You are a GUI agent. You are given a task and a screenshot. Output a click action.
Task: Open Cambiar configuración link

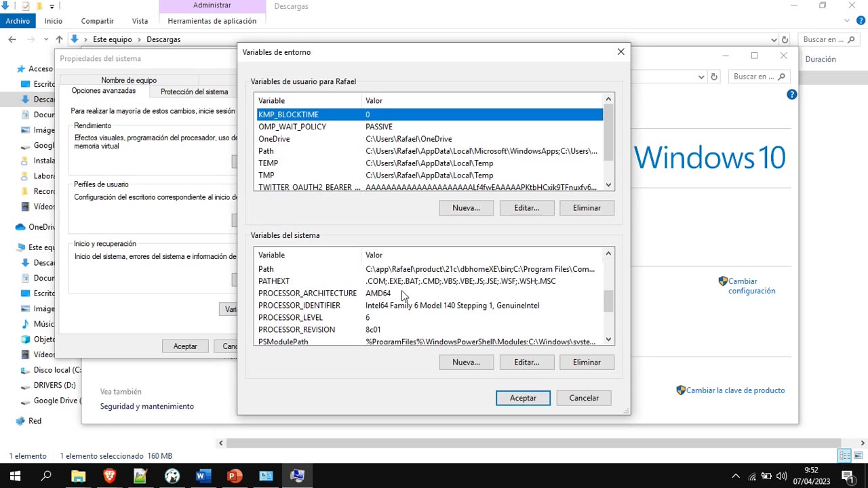pyautogui.click(x=751, y=286)
